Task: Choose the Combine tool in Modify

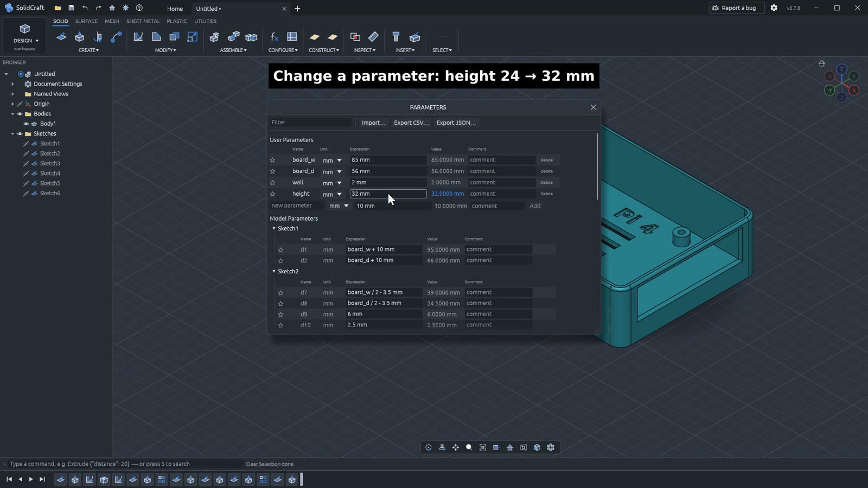Action: click(175, 37)
